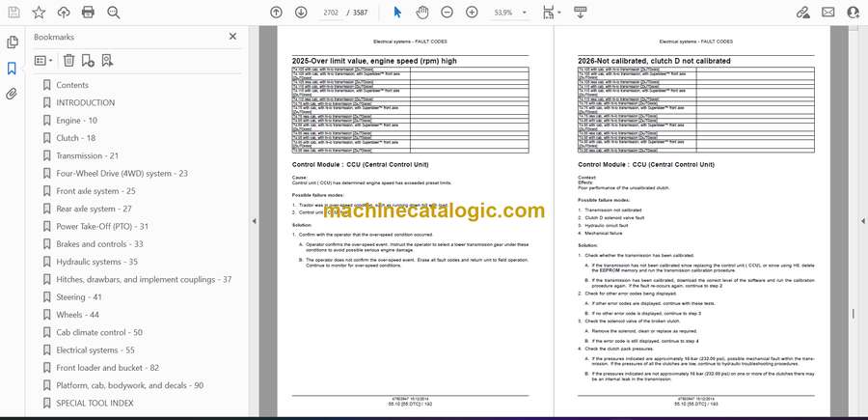Click the Save file icon
This screenshot has height=420, width=868.
(x=14, y=13)
